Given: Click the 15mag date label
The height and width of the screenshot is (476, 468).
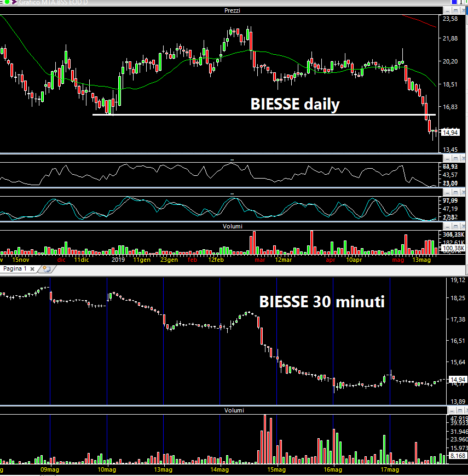Looking at the screenshot, I should point(276,469).
